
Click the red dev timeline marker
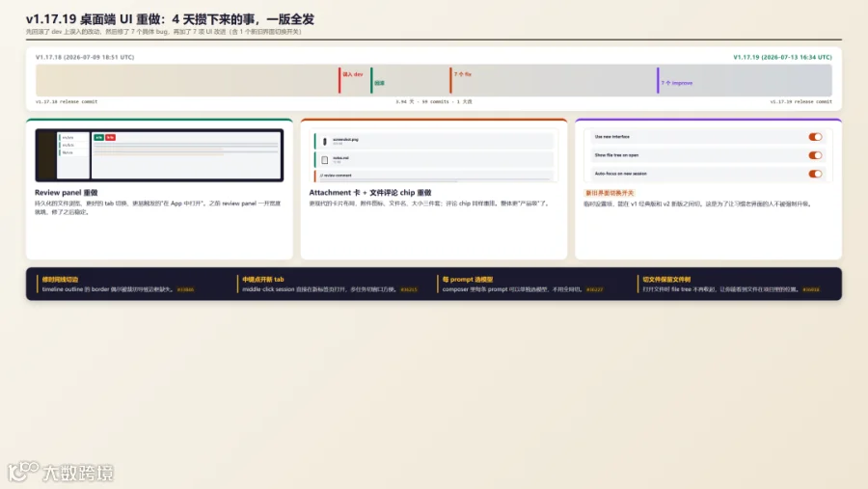pyautogui.click(x=339, y=80)
